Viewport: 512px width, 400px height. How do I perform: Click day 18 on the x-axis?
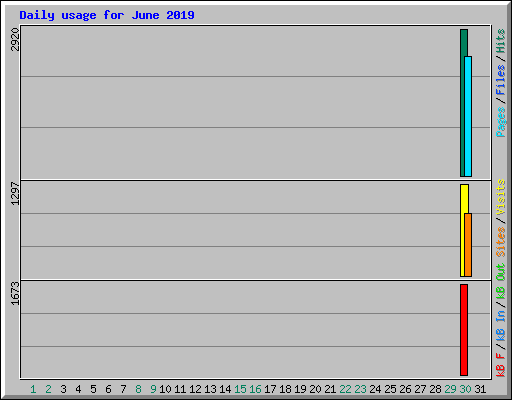tap(285, 389)
